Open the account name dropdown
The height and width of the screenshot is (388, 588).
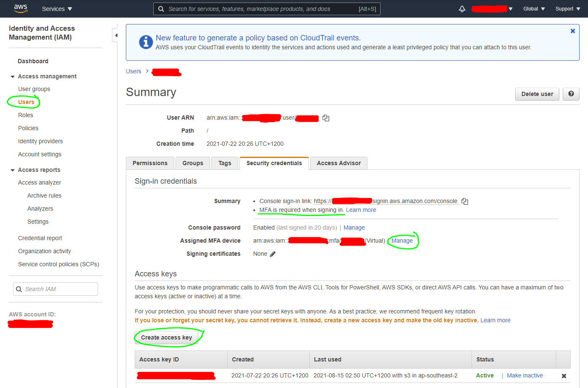pyautogui.click(x=492, y=9)
